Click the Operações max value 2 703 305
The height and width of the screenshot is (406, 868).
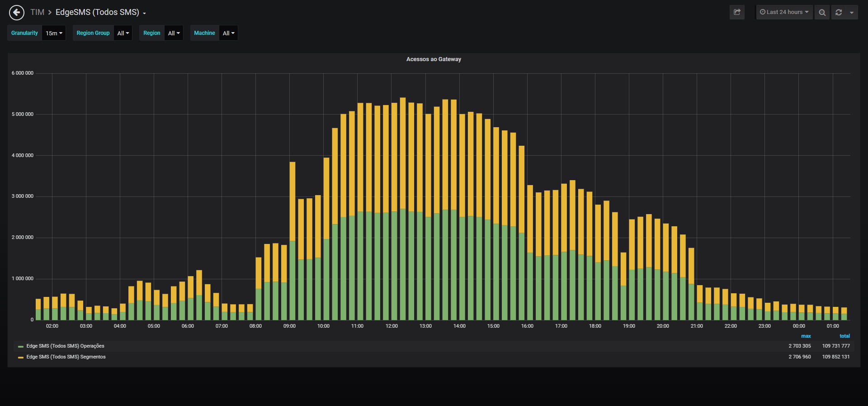coord(800,346)
